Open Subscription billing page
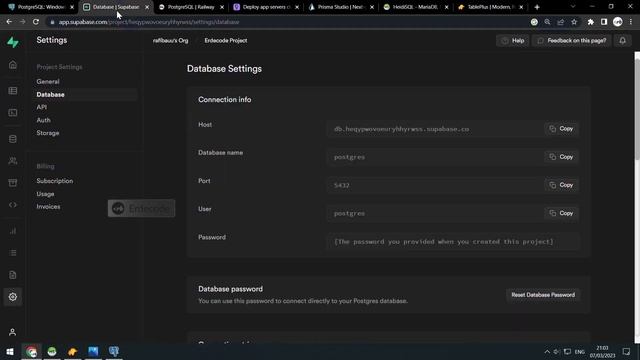Image resolution: width=640 pixels, height=360 pixels. 55,181
